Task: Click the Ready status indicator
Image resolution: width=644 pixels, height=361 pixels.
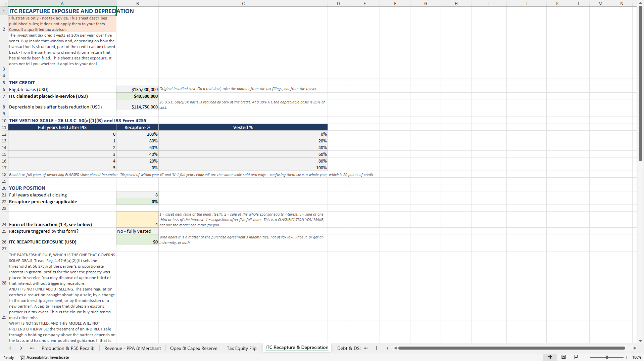Action: pos(9,357)
